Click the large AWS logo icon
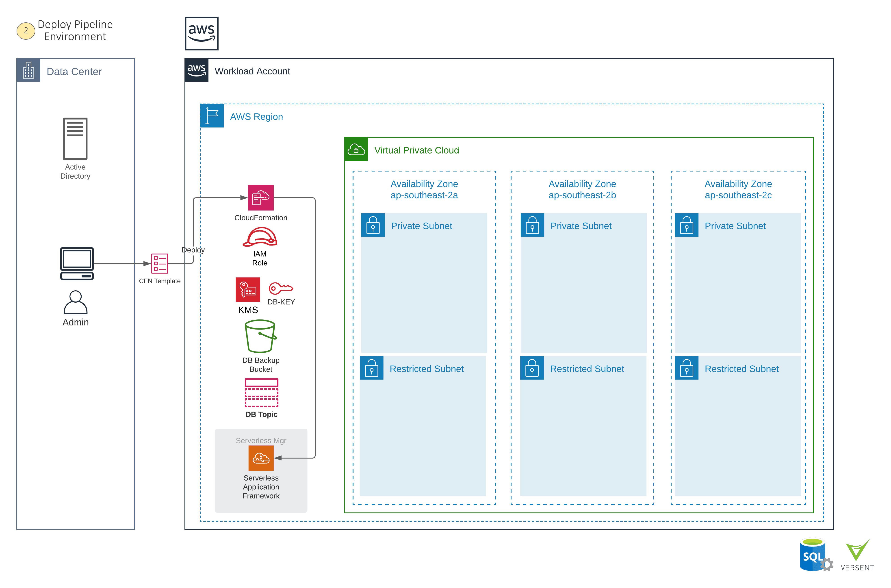 [201, 33]
